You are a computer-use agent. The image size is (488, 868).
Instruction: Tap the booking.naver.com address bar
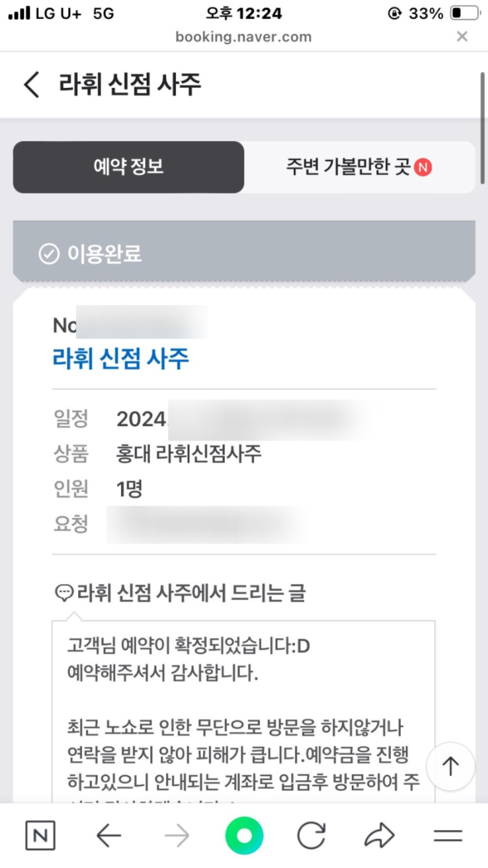point(243,37)
